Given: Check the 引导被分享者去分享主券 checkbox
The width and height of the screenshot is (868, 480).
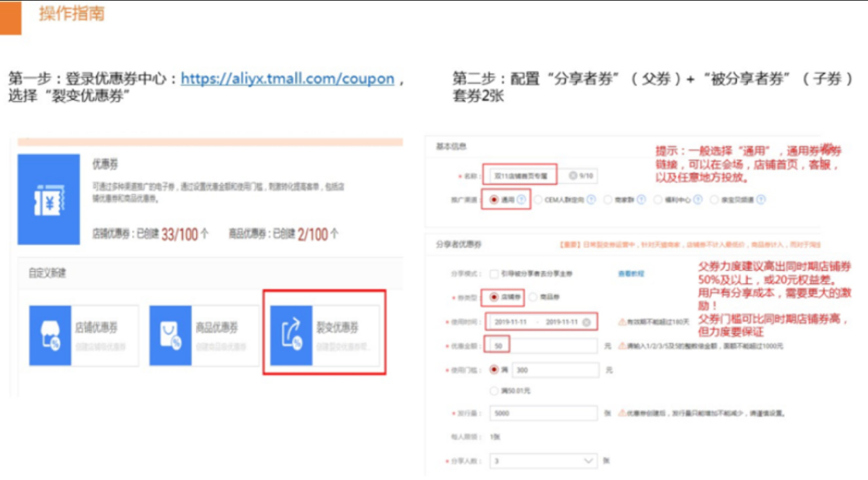Looking at the screenshot, I should point(493,275).
